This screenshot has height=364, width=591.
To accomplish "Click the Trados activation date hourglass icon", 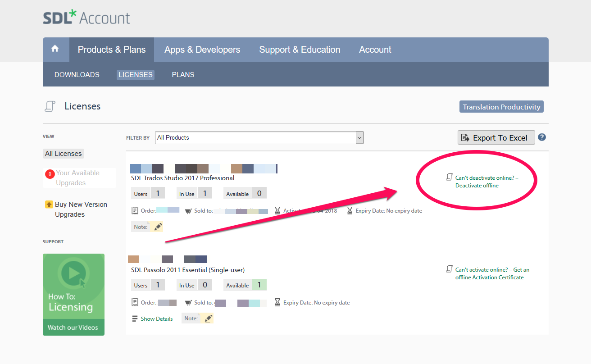I will [x=277, y=210].
